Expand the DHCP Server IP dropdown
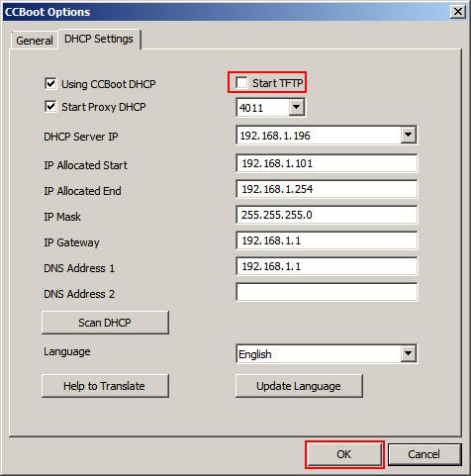The height and width of the screenshot is (476, 471). click(x=408, y=135)
